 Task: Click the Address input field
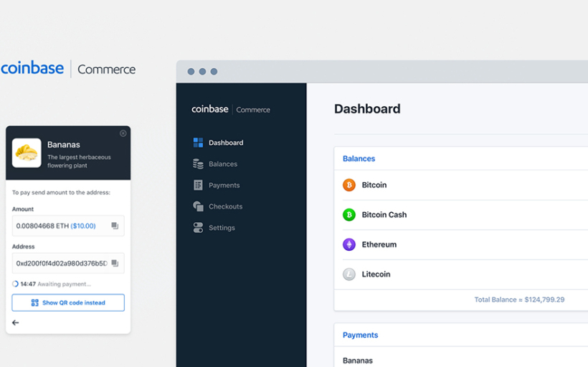61,263
